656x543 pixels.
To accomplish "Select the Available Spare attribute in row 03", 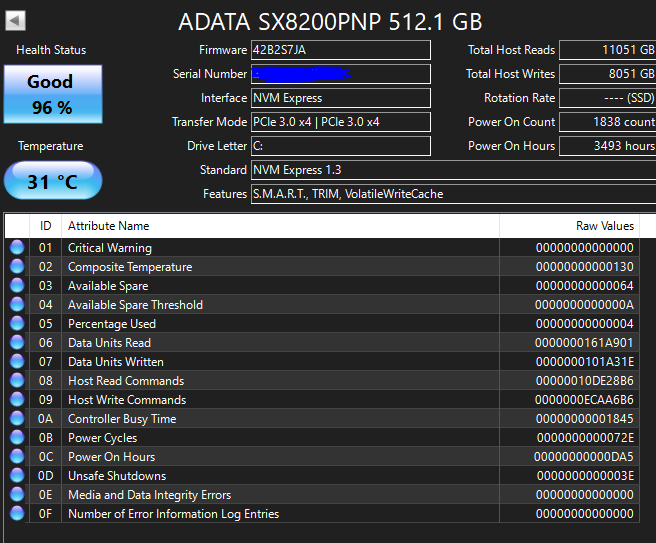I will tap(108, 286).
